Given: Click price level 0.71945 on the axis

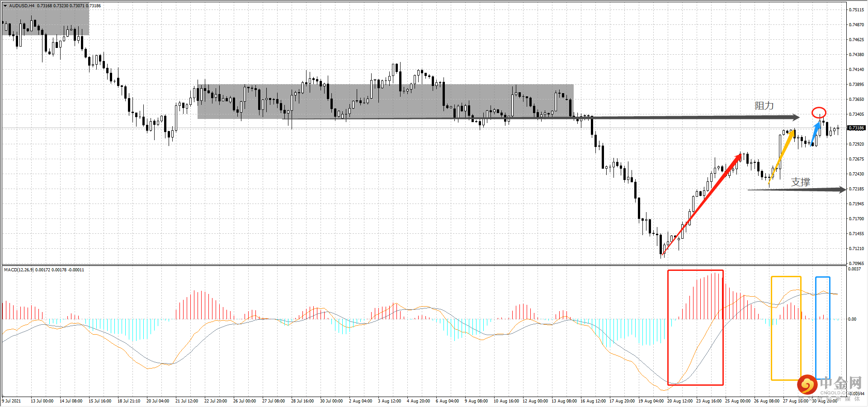Looking at the screenshot, I should (856, 204).
